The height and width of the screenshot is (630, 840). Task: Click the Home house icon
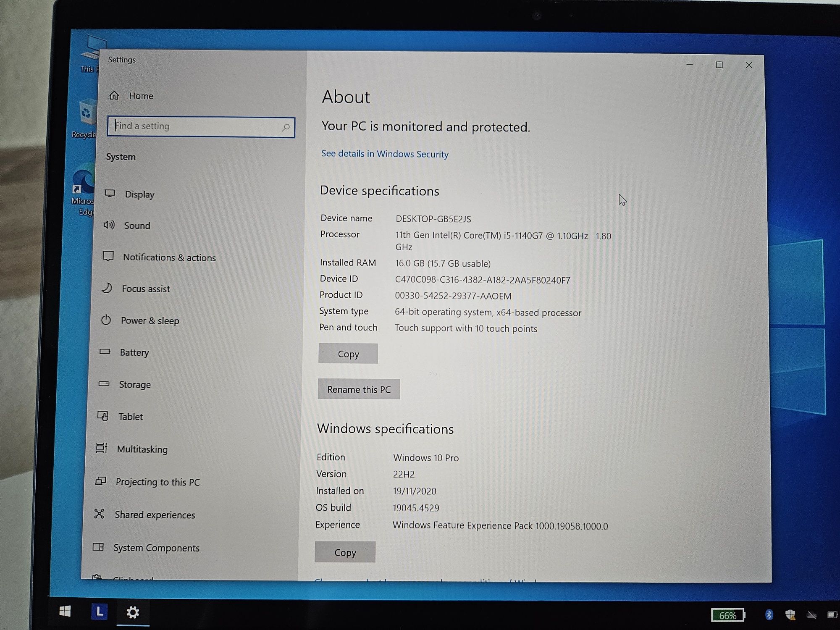pyautogui.click(x=114, y=95)
